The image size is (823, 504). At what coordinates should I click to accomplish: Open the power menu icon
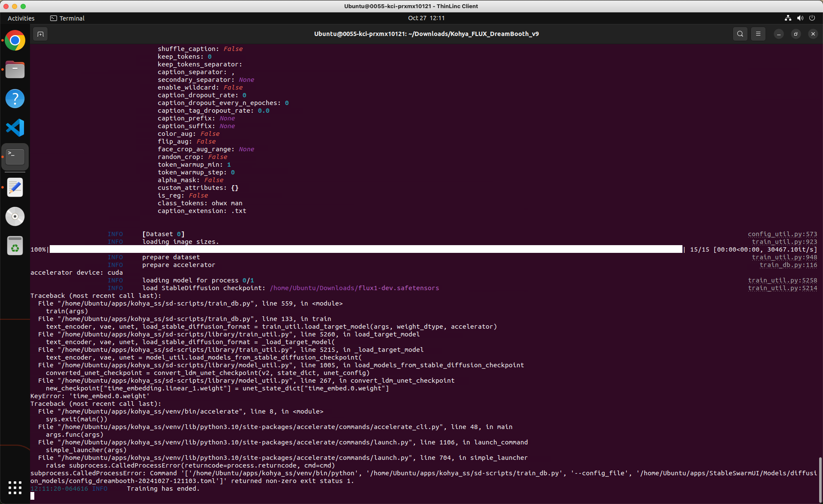click(x=812, y=18)
